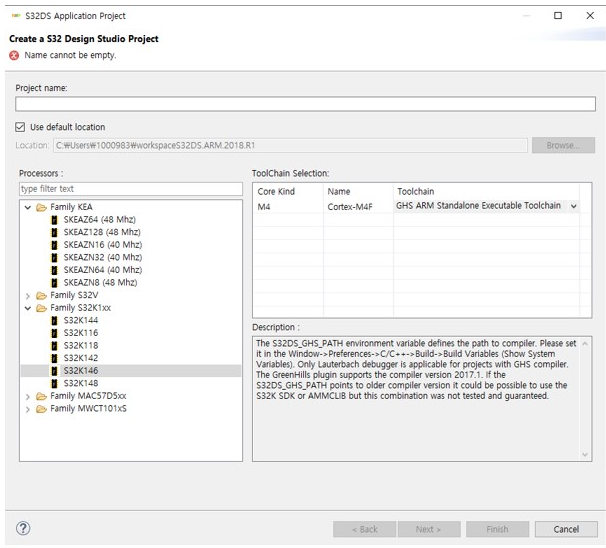Select S32K142 in the processors tree
Viewport: 606px width, 548px height.
(x=81, y=358)
